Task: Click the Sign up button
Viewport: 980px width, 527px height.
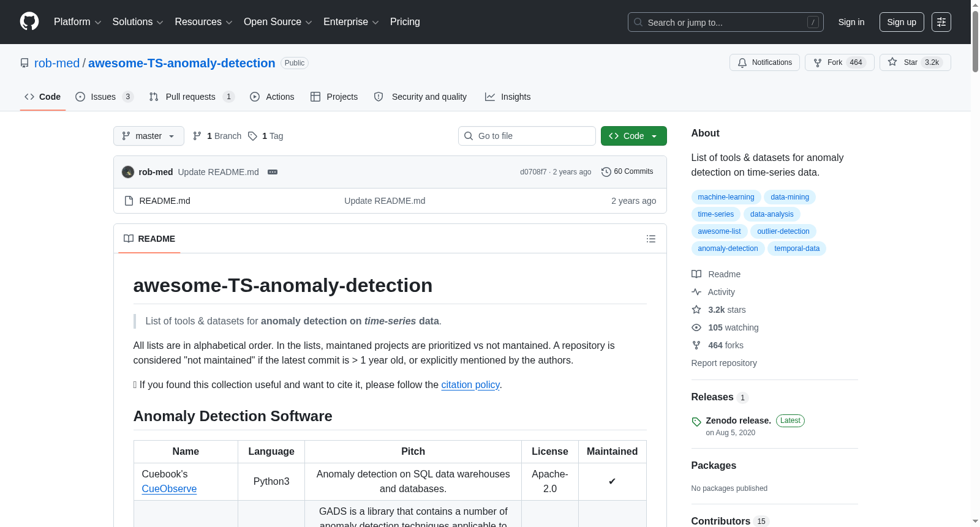Action: pyautogui.click(x=902, y=22)
